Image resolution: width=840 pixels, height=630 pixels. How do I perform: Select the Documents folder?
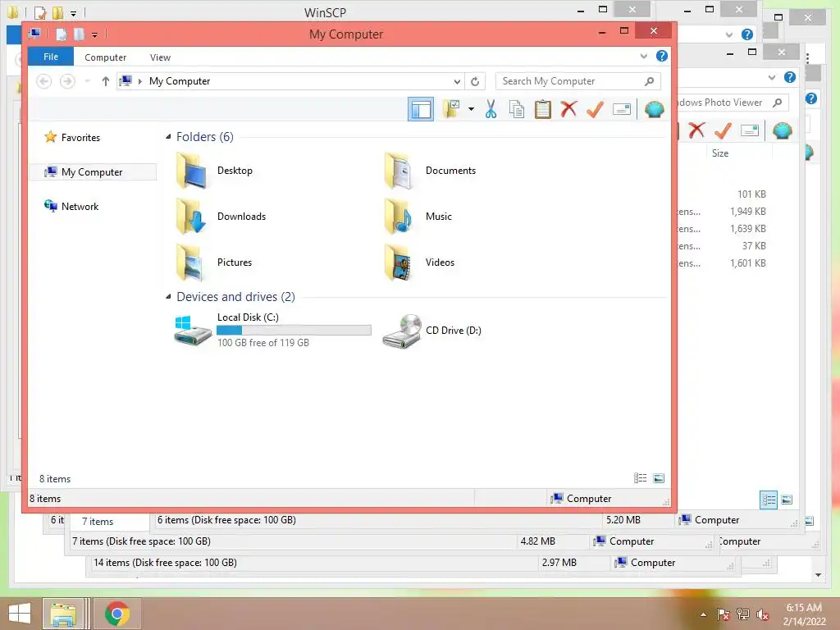coord(430,171)
